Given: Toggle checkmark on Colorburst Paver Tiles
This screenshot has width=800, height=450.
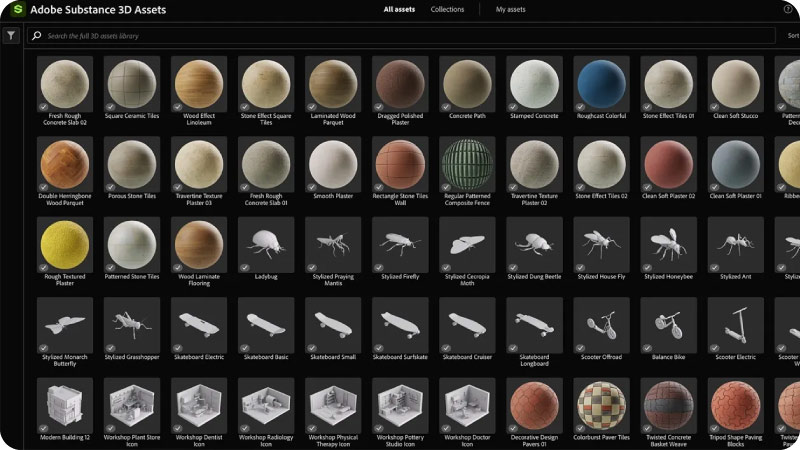Looking at the screenshot, I should [x=580, y=428].
